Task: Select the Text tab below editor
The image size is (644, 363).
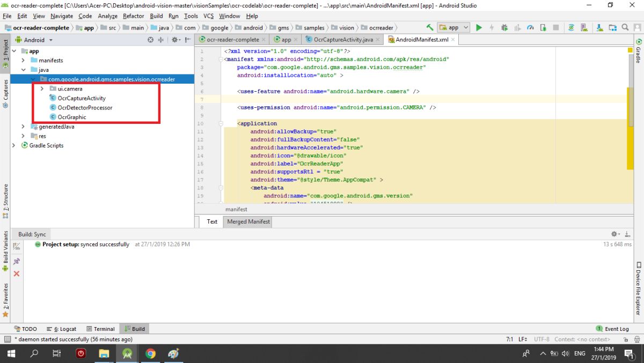Action: coord(212,221)
